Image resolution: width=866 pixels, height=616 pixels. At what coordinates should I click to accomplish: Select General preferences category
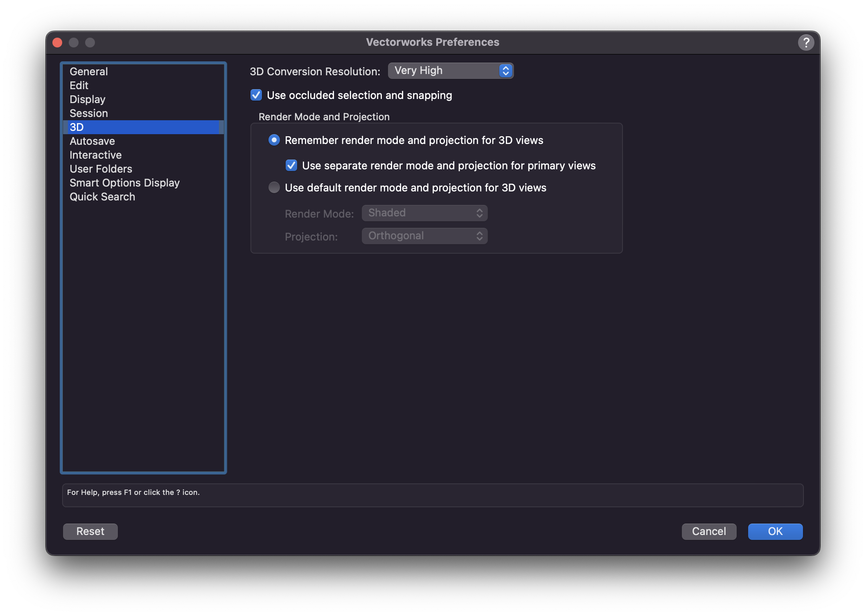(89, 72)
